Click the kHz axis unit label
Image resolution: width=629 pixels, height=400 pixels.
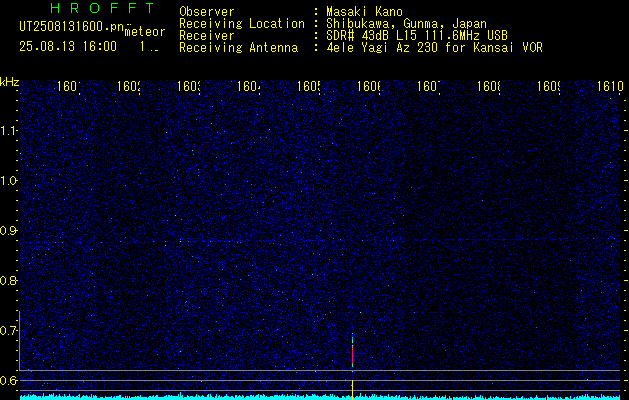10,82
